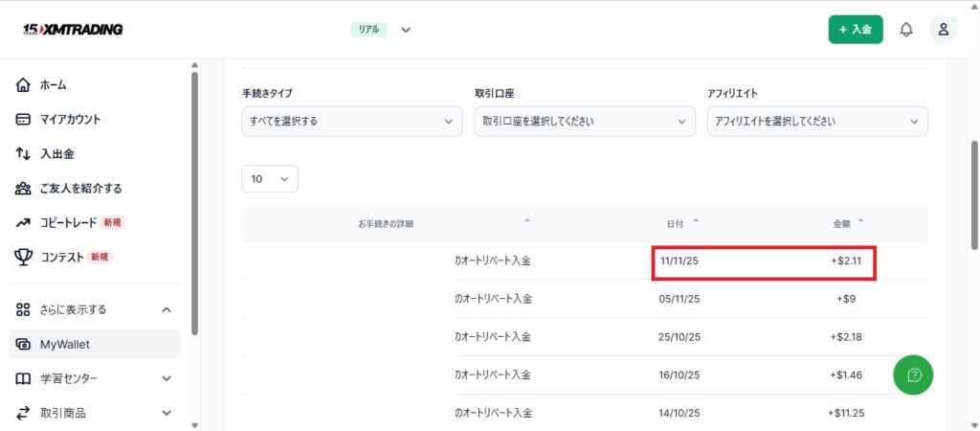Open the user profile icon
This screenshot has width=980, height=431.
point(943,30)
